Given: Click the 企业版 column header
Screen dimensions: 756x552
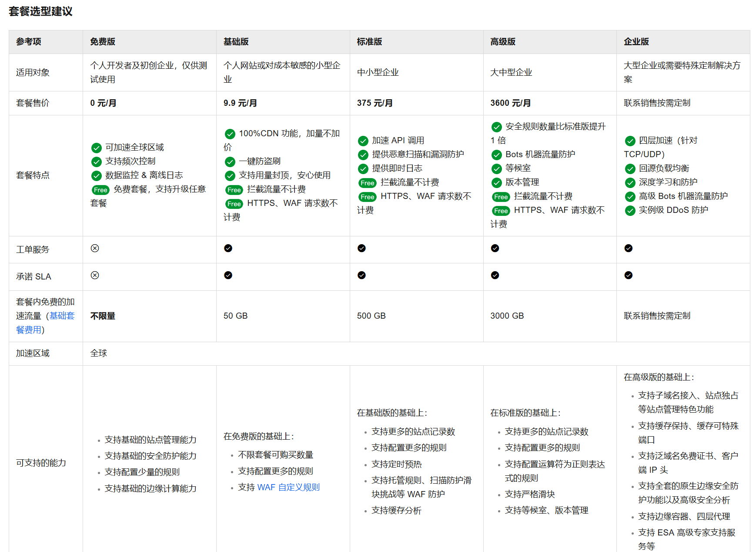Looking at the screenshot, I should [636, 42].
